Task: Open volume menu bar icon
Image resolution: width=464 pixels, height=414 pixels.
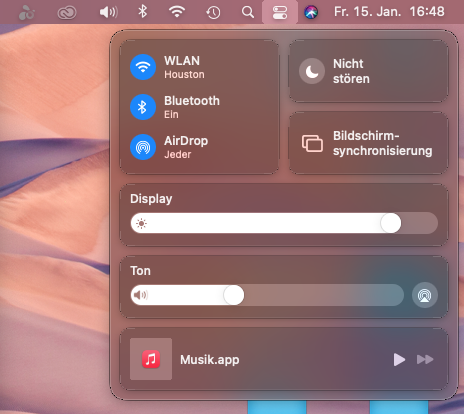Action: click(x=108, y=12)
